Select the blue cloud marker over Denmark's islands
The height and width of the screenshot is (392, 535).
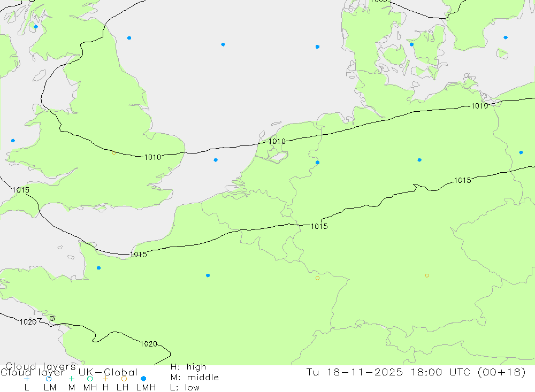click(x=411, y=44)
